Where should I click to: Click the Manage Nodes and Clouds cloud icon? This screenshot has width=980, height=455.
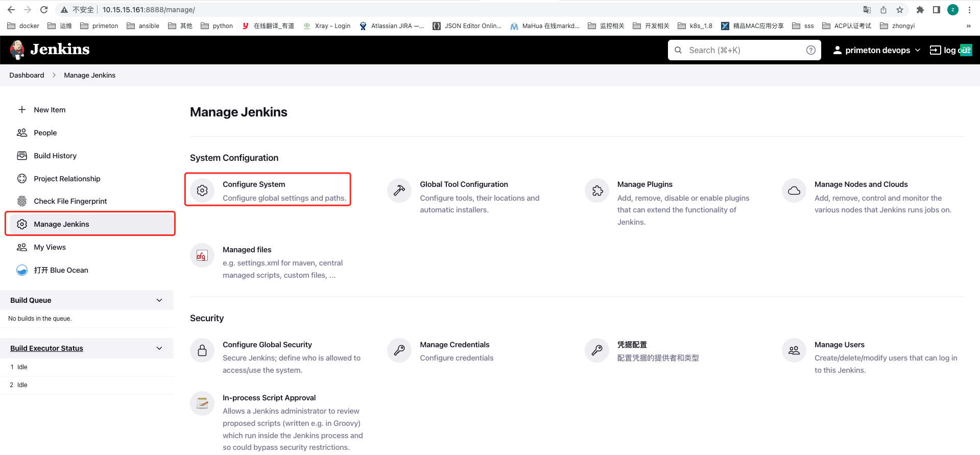(x=794, y=191)
